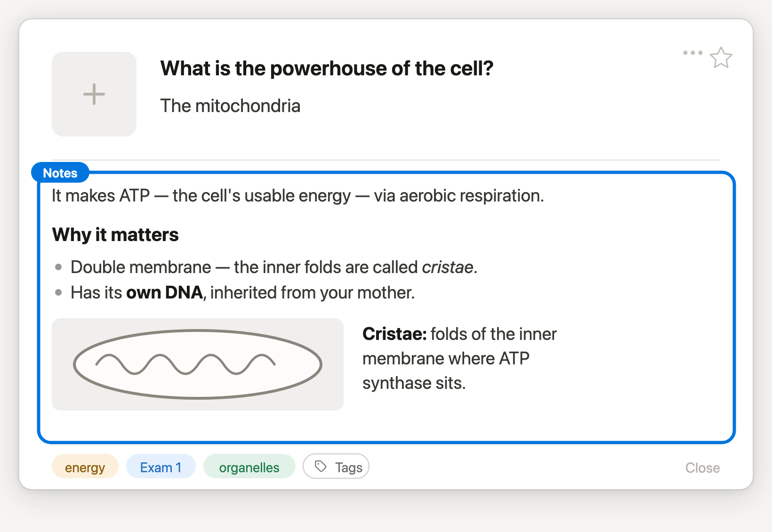Star this flashcard as favorite
The width and height of the screenshot is (772, 532).
pos(721,58)
